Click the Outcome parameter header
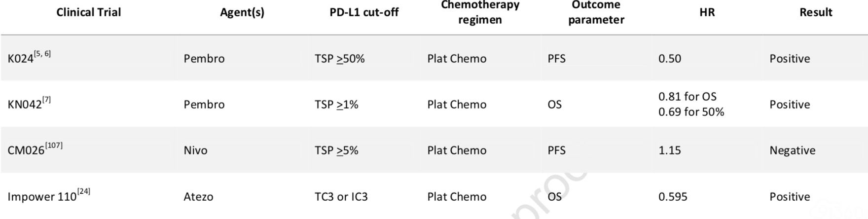Image resolution: width=868 pixels, height=219 pixels. [x=596, y=12]
